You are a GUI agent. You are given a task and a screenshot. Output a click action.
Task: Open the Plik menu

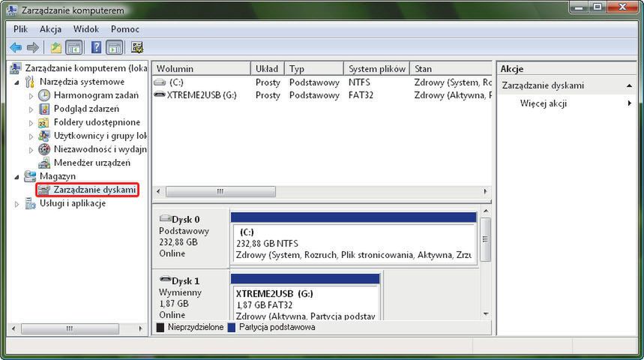tap(20, 29)
